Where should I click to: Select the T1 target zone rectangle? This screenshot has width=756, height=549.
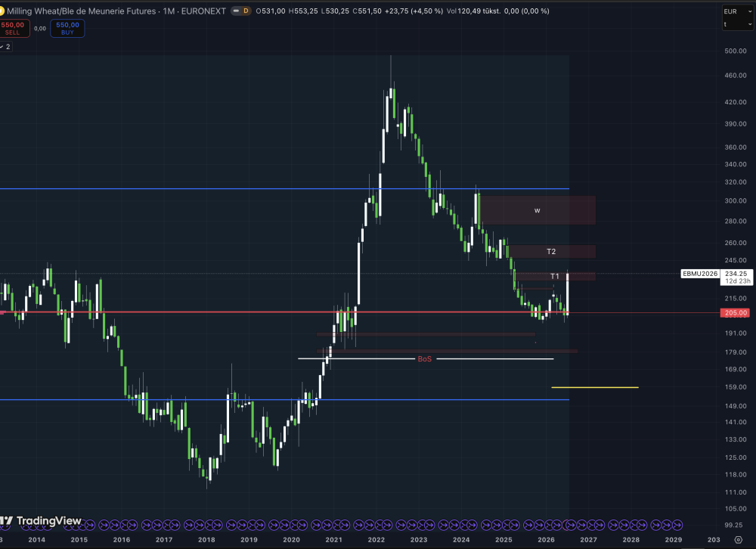pyautogui.click(x=555, y=277)
